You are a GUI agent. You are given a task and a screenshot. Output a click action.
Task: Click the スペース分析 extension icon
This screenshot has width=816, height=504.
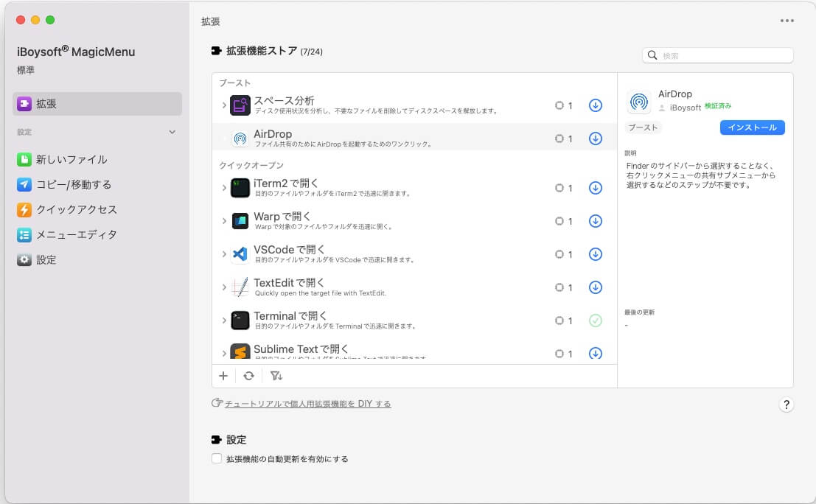240,105
